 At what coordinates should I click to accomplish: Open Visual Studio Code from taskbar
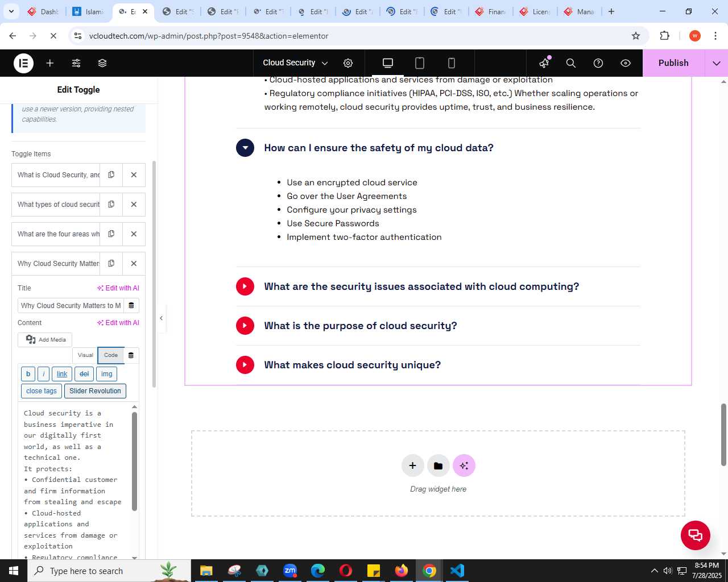point(457,571)
